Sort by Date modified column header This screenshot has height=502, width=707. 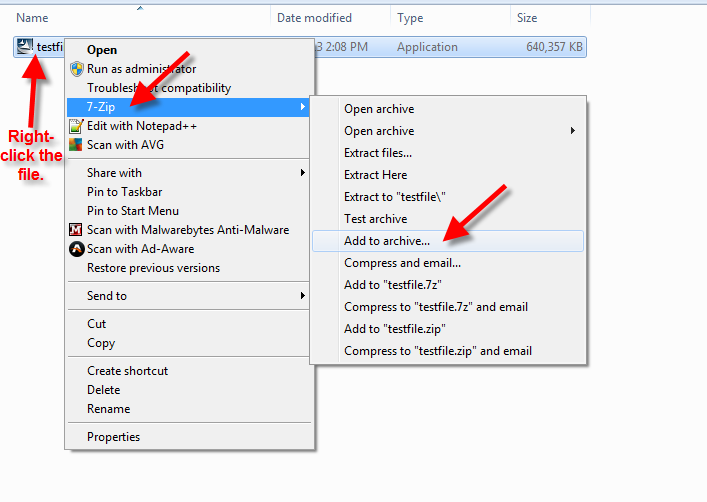(314, 18)
